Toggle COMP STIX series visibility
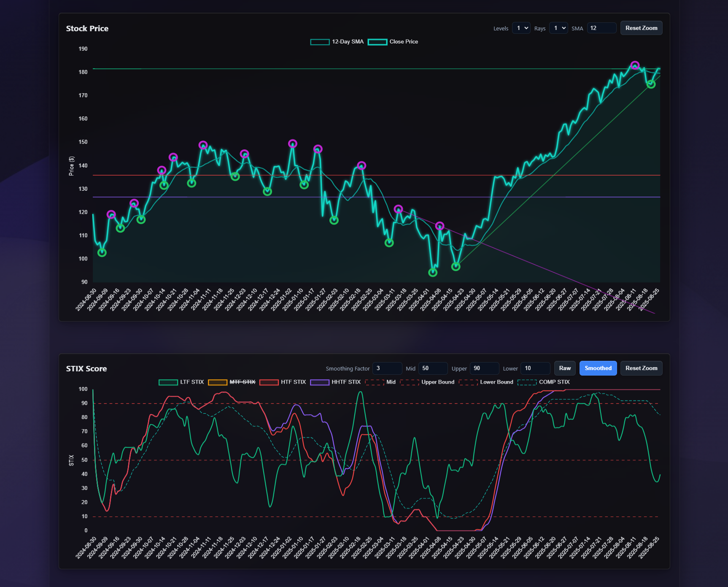 coord(544,382)
